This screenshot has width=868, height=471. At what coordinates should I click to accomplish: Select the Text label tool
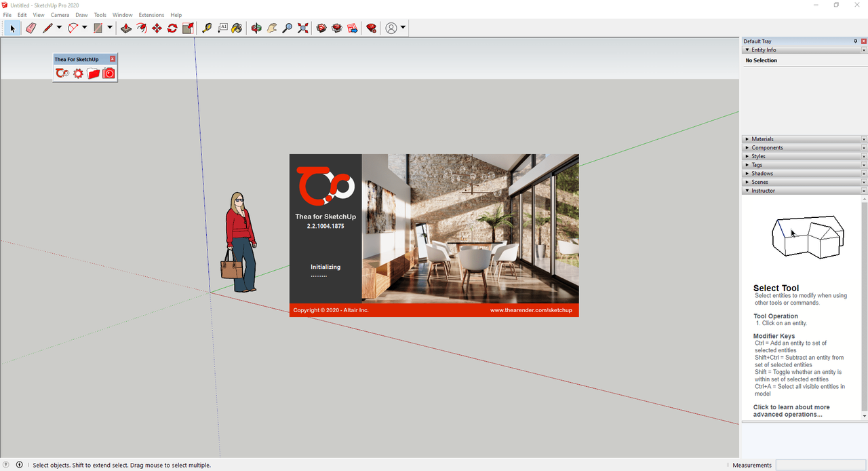[222, 28]
